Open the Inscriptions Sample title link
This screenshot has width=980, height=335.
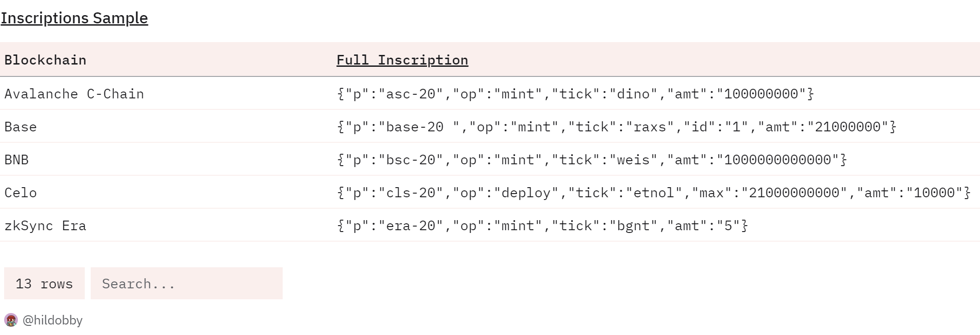[x=74, y=18]
